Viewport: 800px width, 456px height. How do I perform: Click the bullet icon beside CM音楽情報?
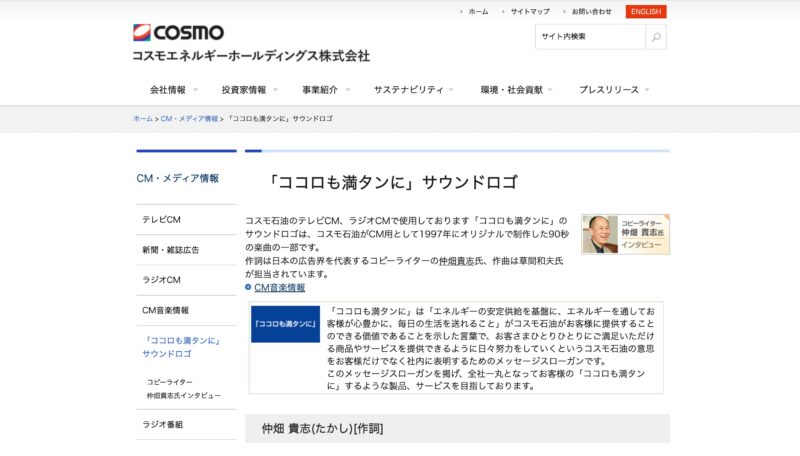[248, 287]
